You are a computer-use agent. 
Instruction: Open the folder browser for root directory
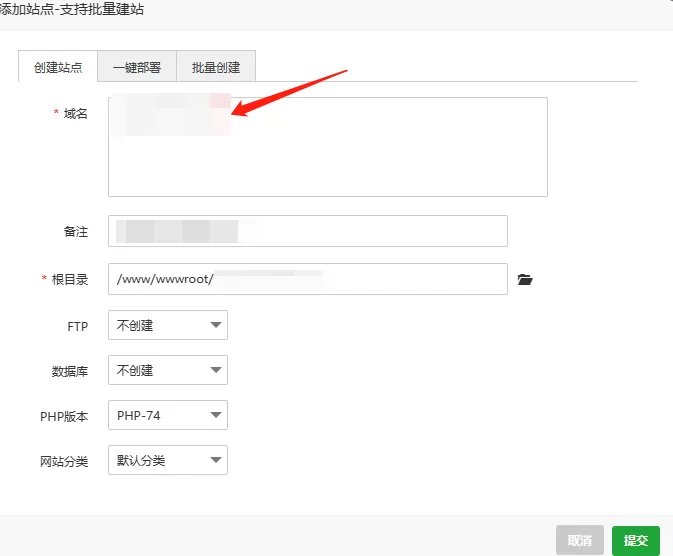pyautogui.click(x=525, y=280)
